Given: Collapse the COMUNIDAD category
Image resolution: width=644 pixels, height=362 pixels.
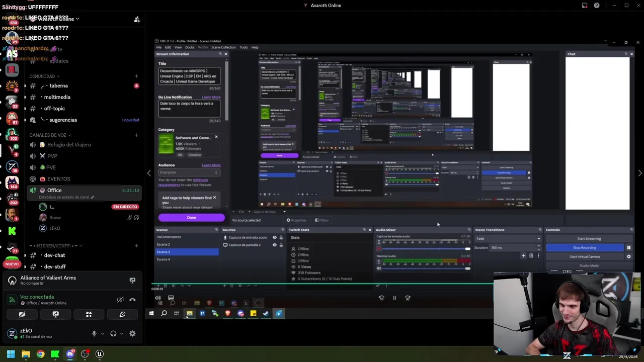Looking at the screenshot, I should 44,76.
